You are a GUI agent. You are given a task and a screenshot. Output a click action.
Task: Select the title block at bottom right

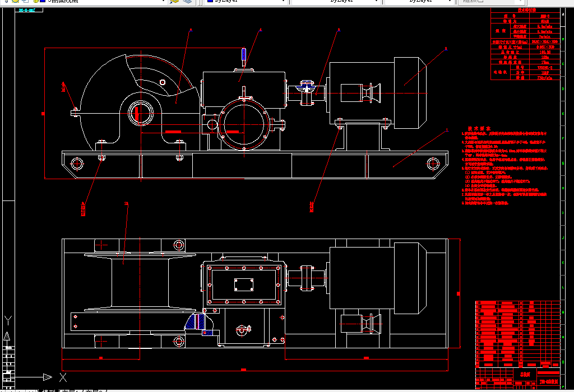(518, 378)
